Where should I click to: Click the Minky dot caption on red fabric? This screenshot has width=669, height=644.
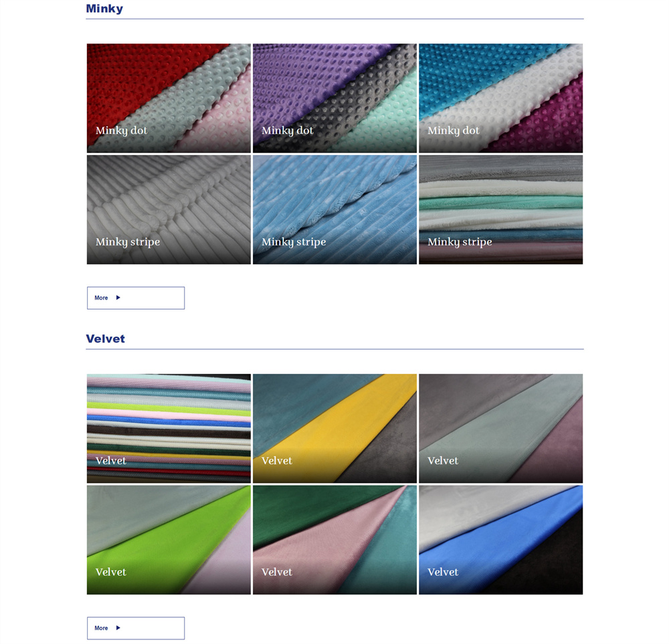(121, 130)
